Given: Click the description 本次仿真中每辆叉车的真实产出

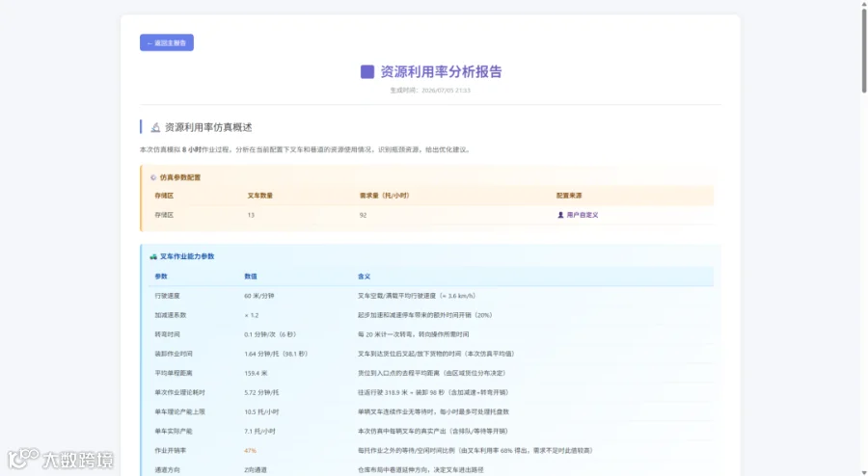Looking at the screenshot, I should [x=433, y=432].
